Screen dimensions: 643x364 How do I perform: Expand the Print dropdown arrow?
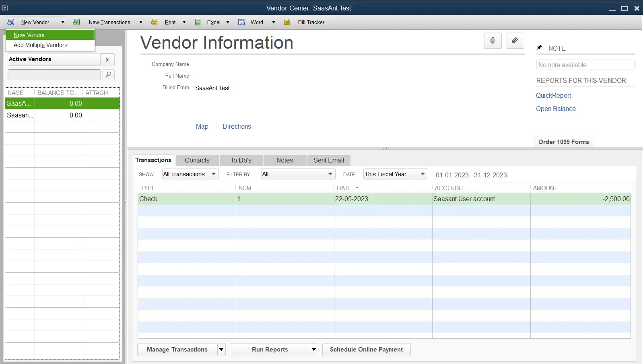(x=184, y=22)
